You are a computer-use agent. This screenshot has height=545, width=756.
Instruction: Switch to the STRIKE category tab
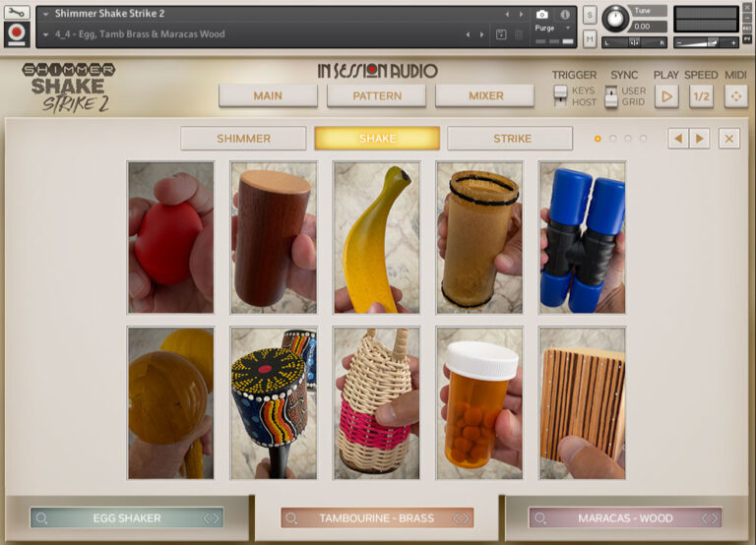tap(510, 139)
